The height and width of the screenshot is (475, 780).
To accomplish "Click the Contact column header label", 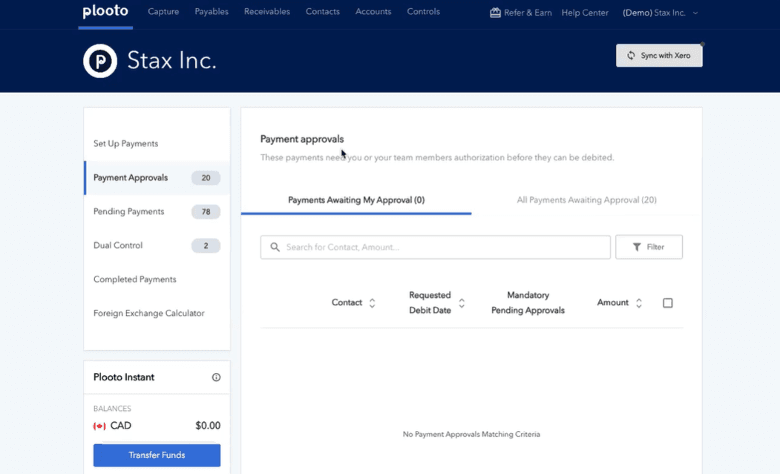I will tap(347, 302).
